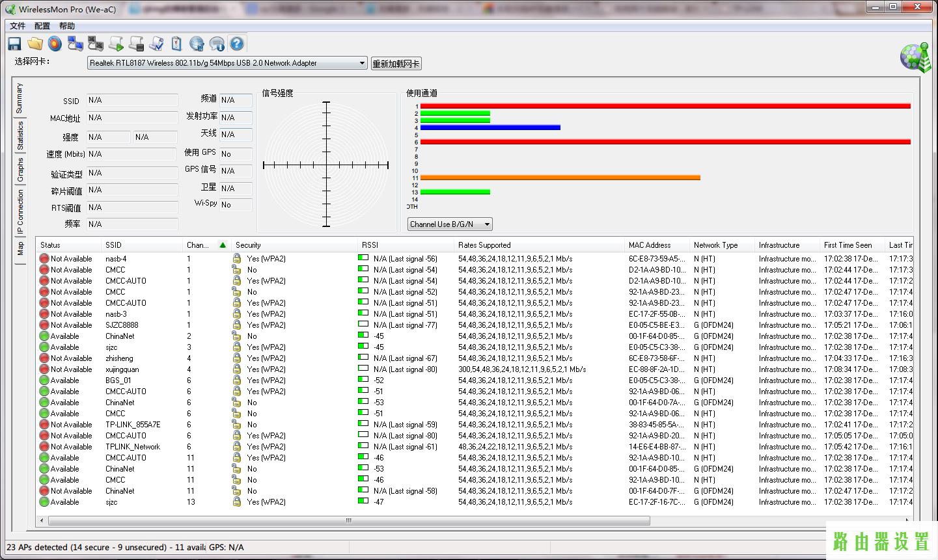Screen dimensions: 938x560
Task: Switch to the IP Connection side tab
Action: pos(20,212)
